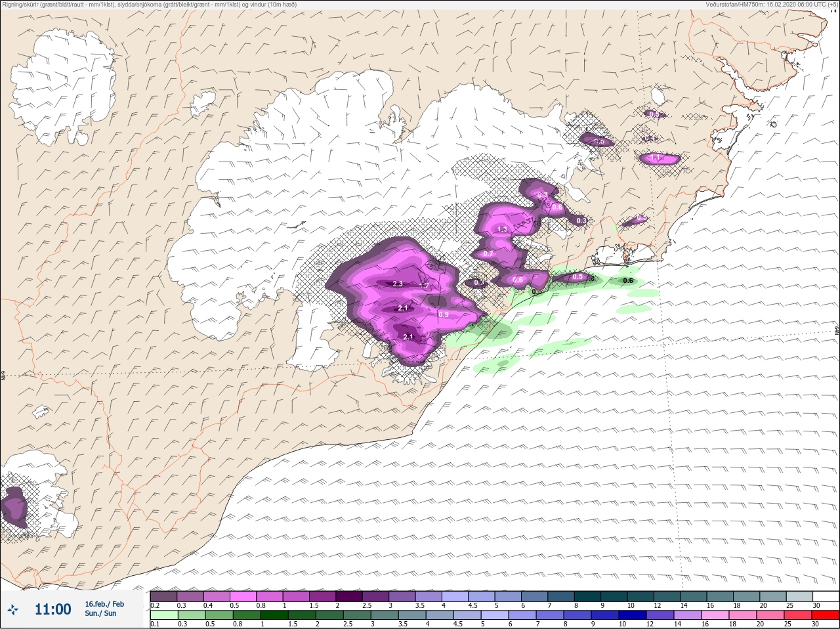Click the 0.1 label on lower legend
Viewport: 840px width, 629px height.
coord(155,624)
